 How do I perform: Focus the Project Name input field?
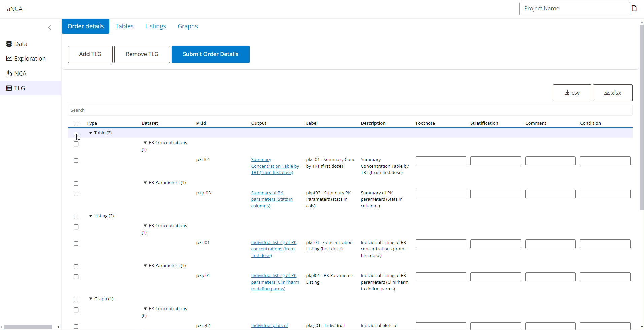pyautogui.click(x=574, y=9)
